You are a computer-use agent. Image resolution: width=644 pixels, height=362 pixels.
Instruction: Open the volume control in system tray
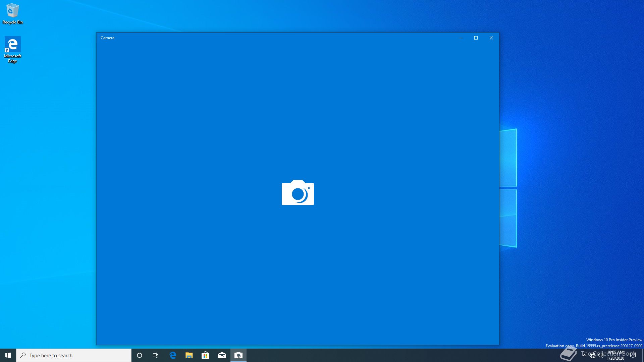[x=601, y=355]
